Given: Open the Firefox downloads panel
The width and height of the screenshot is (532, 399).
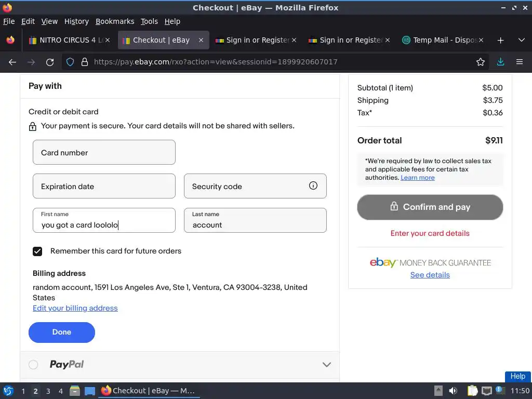Looking at the screenshot, I should (x=500, y=62).
